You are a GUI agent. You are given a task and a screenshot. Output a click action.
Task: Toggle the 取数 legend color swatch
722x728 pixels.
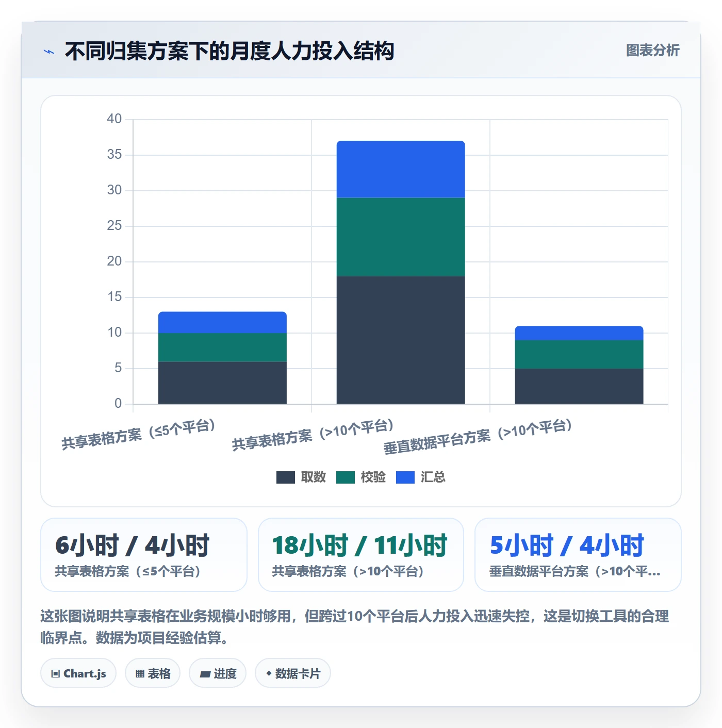point(285,477)
